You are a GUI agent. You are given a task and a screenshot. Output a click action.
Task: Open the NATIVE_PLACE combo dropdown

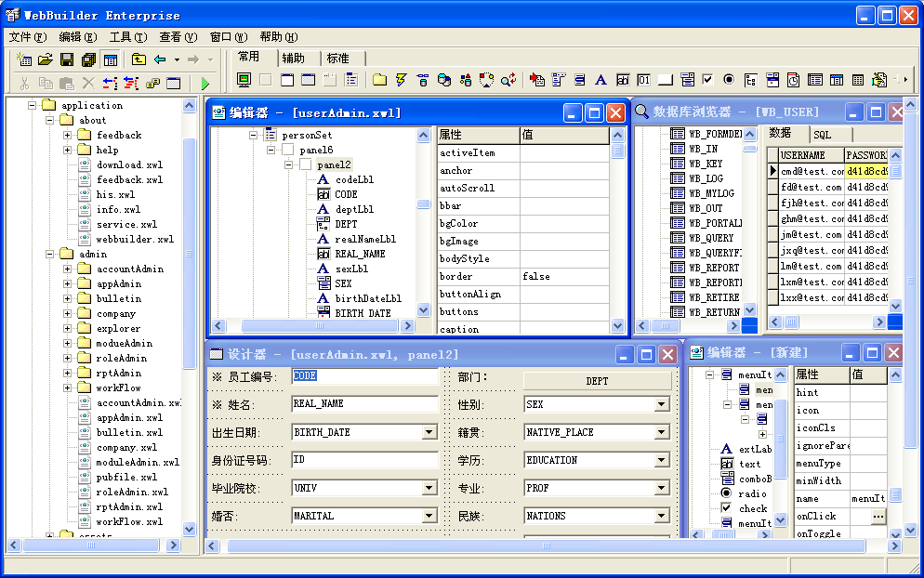[661, 432]
